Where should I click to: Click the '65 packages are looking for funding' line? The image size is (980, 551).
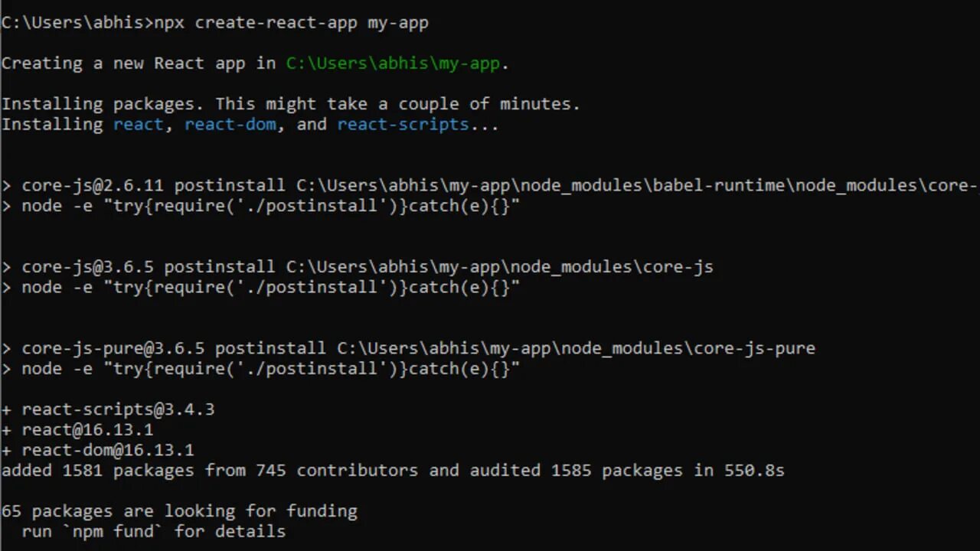point(179,511)
